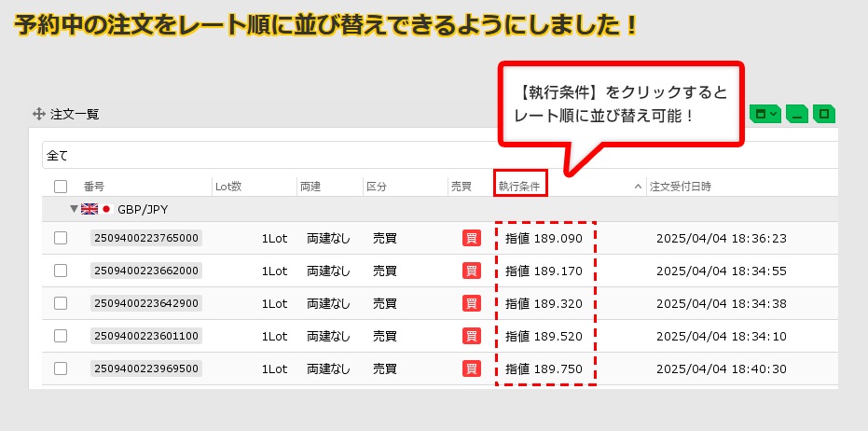Sort by 執行条件 column header
Screen dimensions: 868x431
point(519,187)
